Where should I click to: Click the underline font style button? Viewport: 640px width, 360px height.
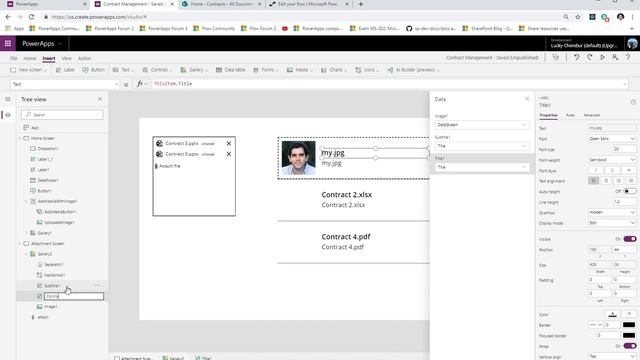tap(612, 170)
